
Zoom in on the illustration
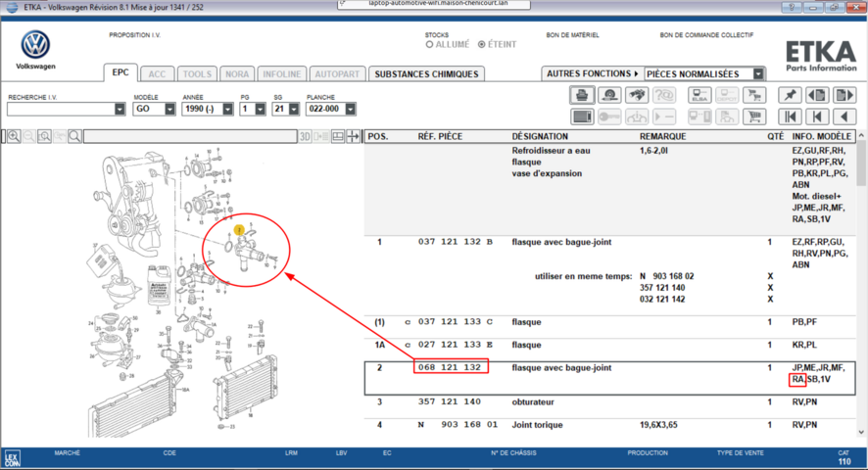14,136
